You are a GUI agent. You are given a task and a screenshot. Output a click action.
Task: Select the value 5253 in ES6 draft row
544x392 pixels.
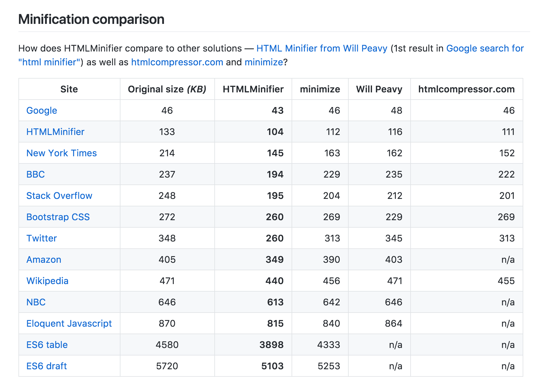[x=329, y=366]
